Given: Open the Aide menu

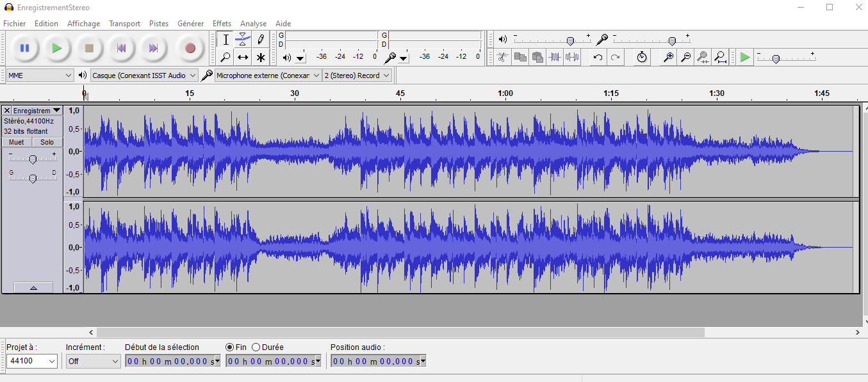Looking at the screenshot, I should pyautogui.click(x=283, y=24).
